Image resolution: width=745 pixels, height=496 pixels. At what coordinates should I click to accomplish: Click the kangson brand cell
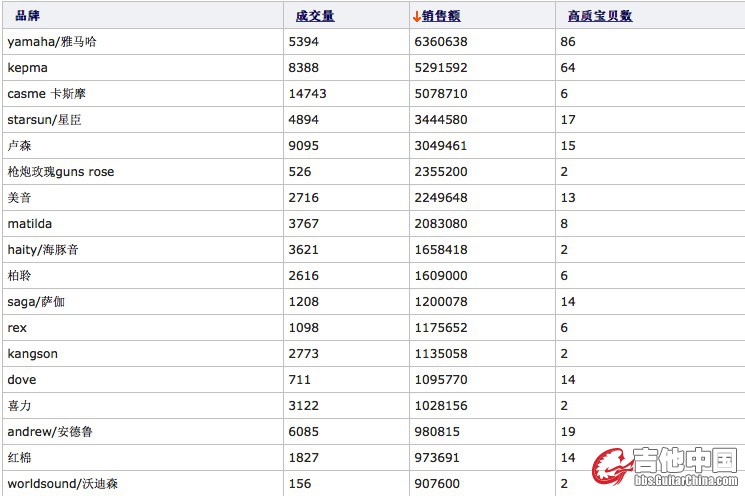pos(33,354)
